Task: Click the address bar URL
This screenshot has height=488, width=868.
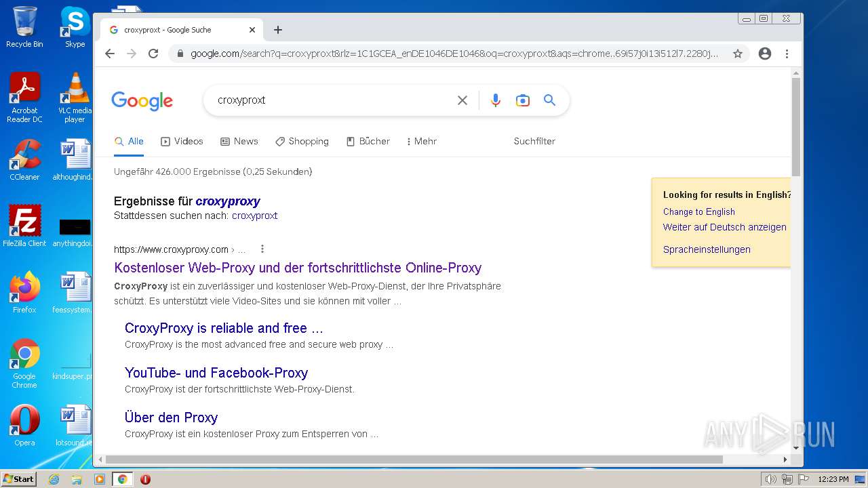Action: 454,54
